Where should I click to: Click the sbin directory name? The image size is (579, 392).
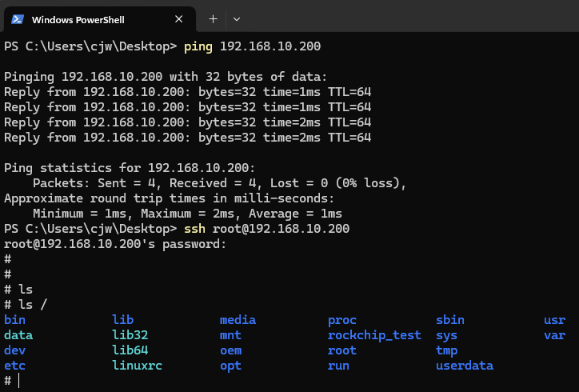[x=450, y=320]
